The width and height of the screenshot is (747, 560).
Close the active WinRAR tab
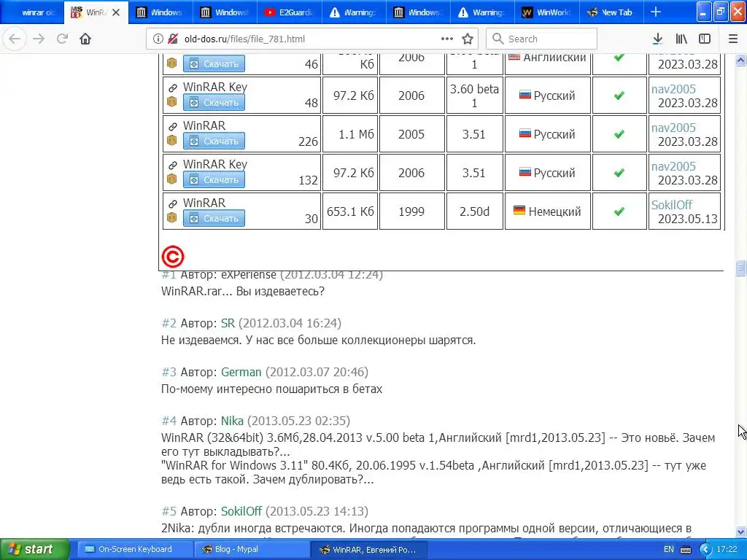tap(116, 12)
